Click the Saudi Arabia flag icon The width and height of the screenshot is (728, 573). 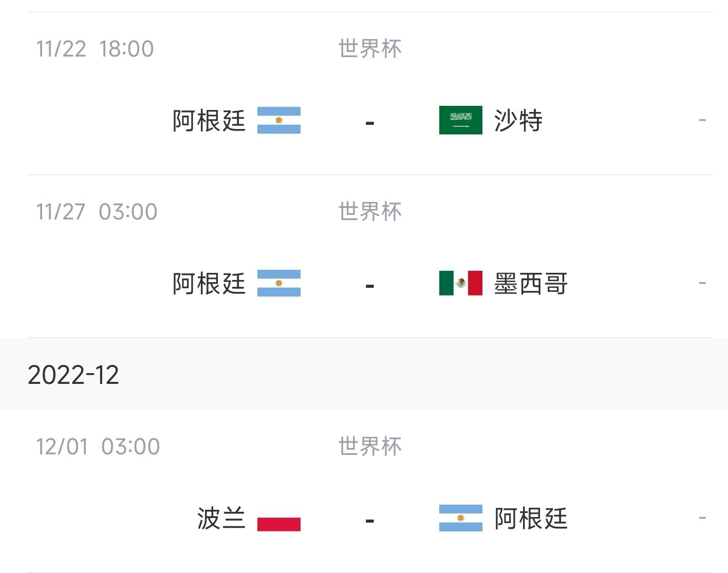[x=460, y=120]
